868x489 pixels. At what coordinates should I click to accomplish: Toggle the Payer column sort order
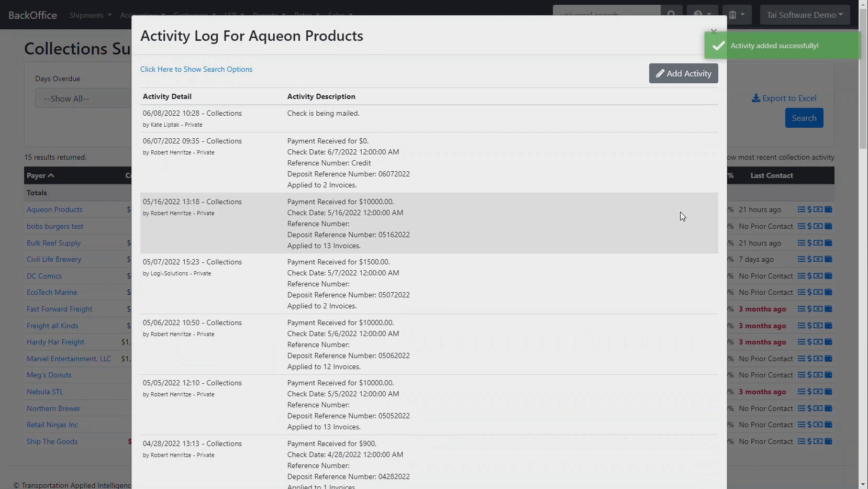pyautogui.click(x=40, y=175)
